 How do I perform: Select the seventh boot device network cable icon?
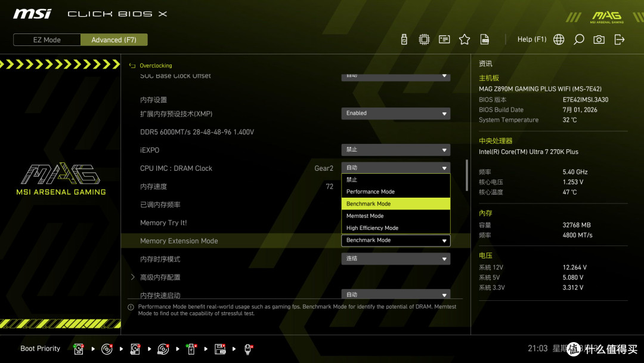pos(248,349)
